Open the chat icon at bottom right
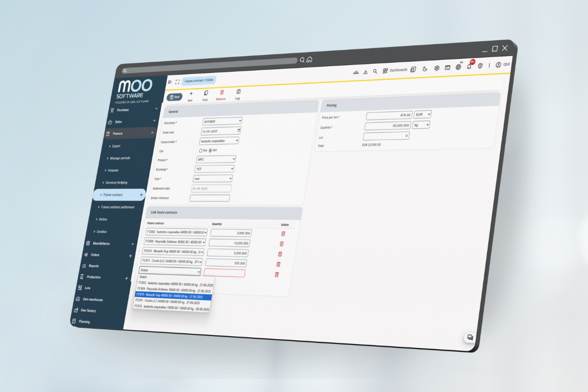The image size is (588, 392). pyautogui.click(x=470, y=338)
